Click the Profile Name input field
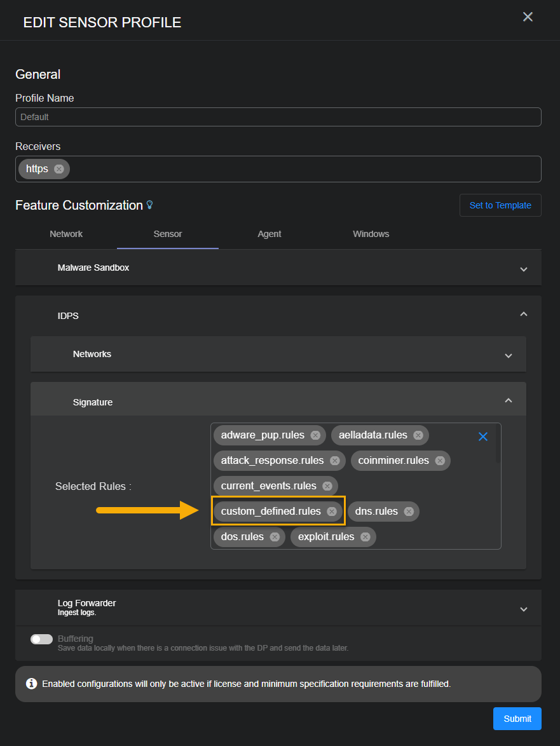The image size is (560, 746). click(278, 116)
